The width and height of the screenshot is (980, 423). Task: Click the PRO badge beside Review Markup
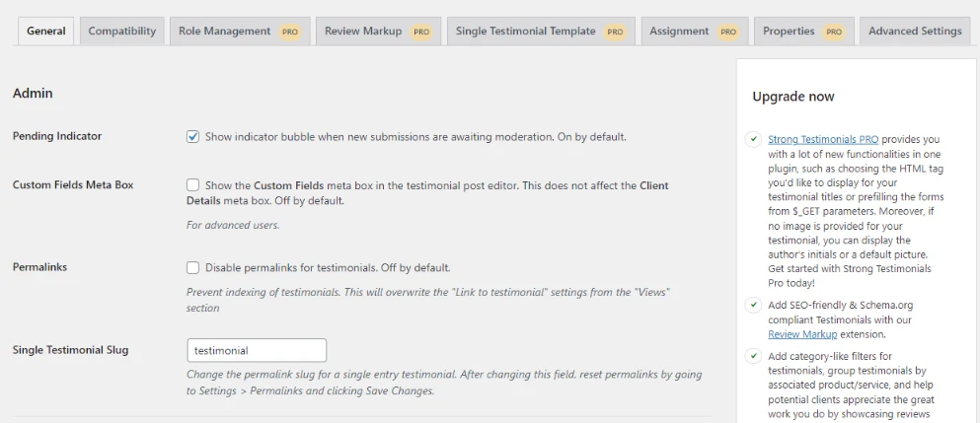pyautogui.click(x=421, y=32)
